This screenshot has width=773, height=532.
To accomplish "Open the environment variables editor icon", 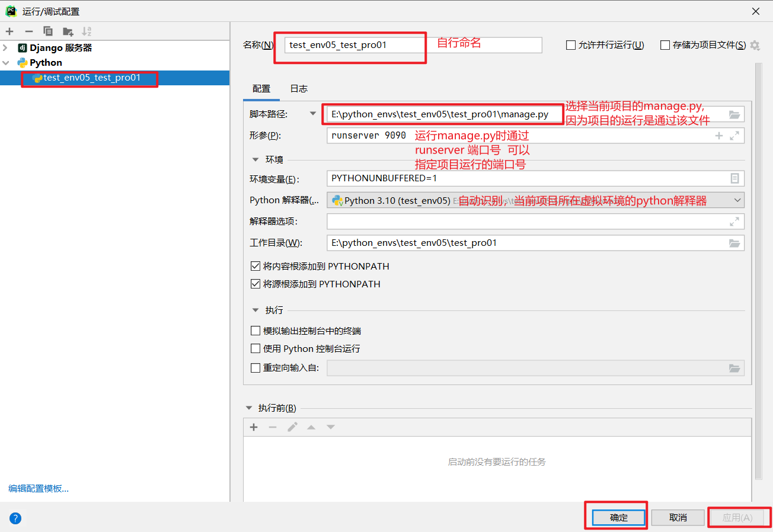I will tap(734, 178).
